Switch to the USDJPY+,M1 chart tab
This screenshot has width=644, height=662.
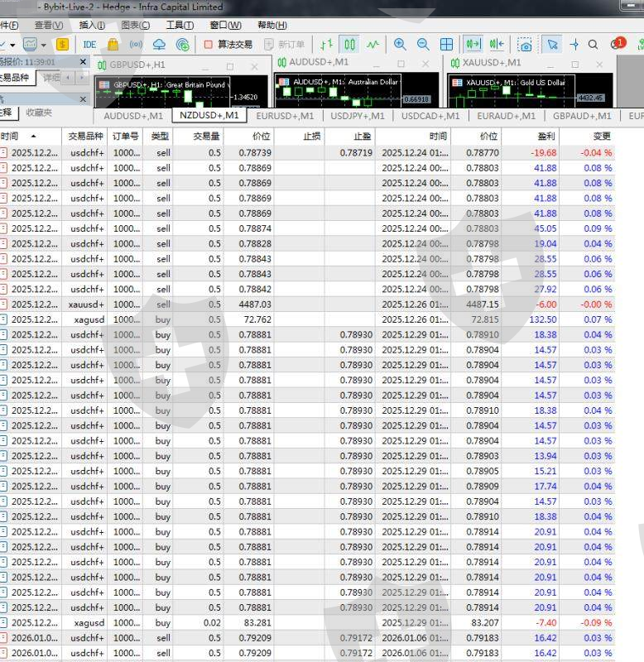click(x=357, y=117)
